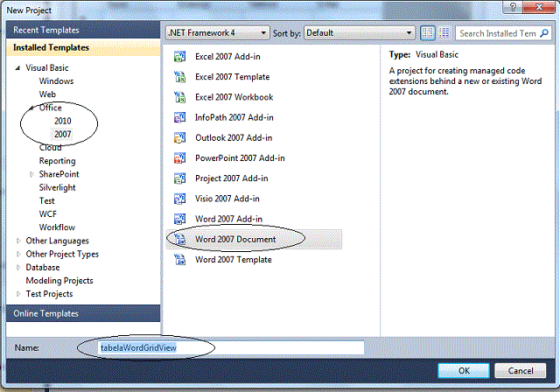Select the Test category under Visual Basic
Screen dimensions: 560x392
tap(46, 200)
